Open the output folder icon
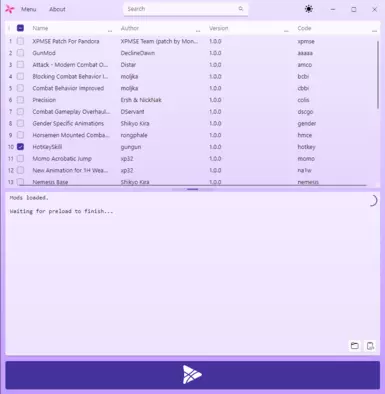 coord(355,346)
